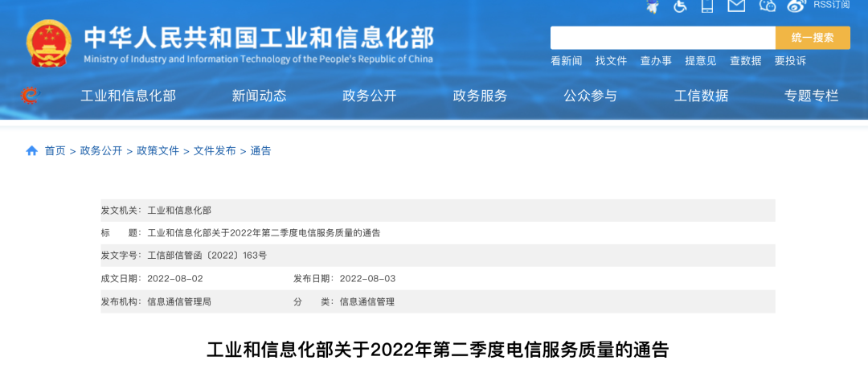Select the 查数据 quick link
The image size is (868, 385).
[x=745, y=61]
